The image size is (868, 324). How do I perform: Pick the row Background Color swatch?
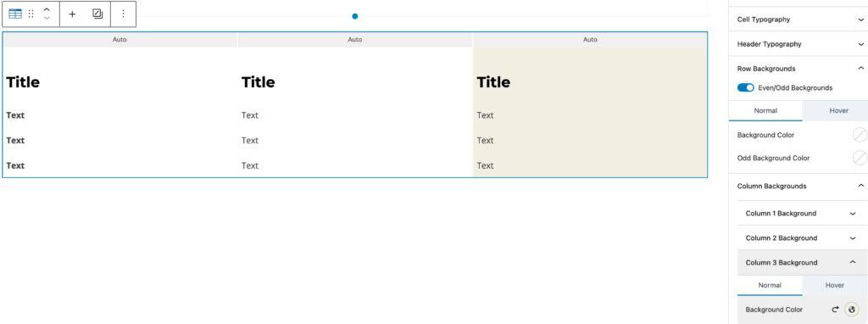click(860, 135)
